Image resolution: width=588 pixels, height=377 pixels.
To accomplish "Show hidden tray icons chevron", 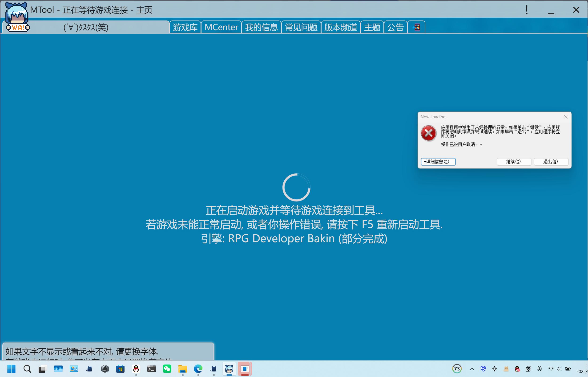I will coord(472,369).
